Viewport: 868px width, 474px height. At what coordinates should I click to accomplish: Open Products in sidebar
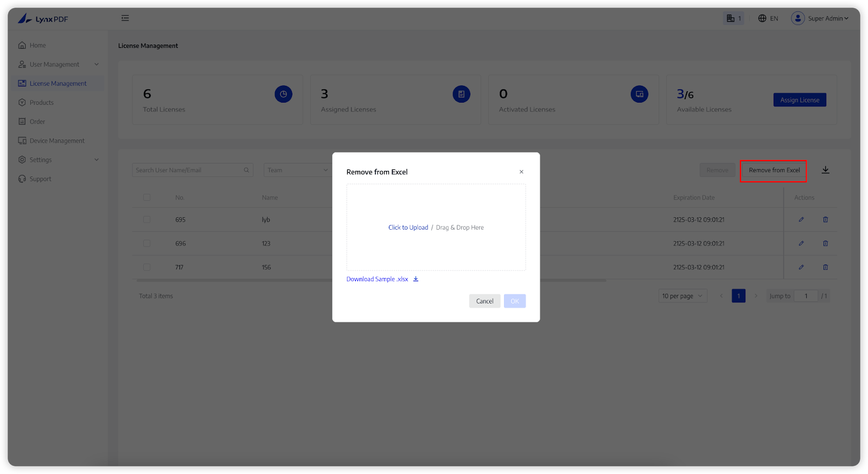point(42,103)
